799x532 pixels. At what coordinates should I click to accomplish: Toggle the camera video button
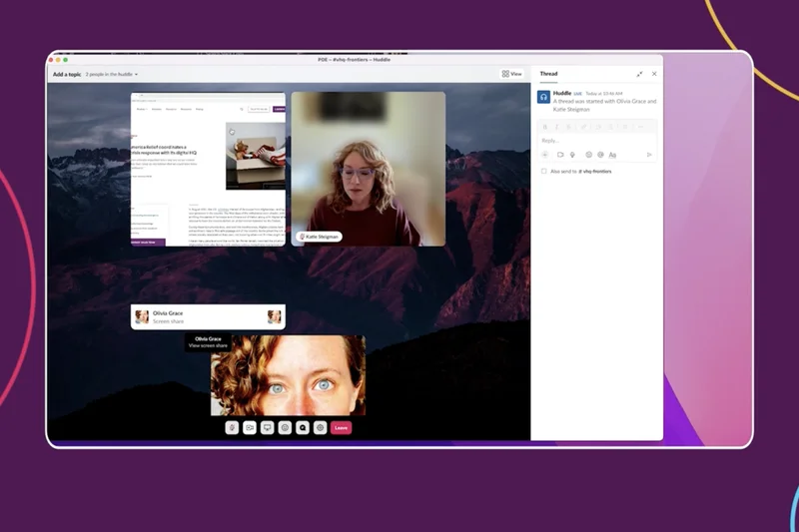(x=250, y=427)
